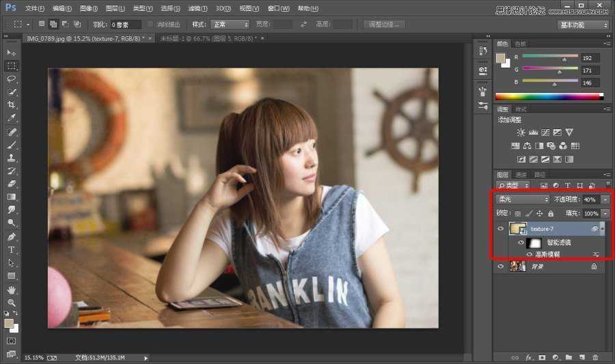Add a Brightness/Contrast adjustment
Image resolution: width=615 pixels, height=364 pixels.
pos(521,132)
